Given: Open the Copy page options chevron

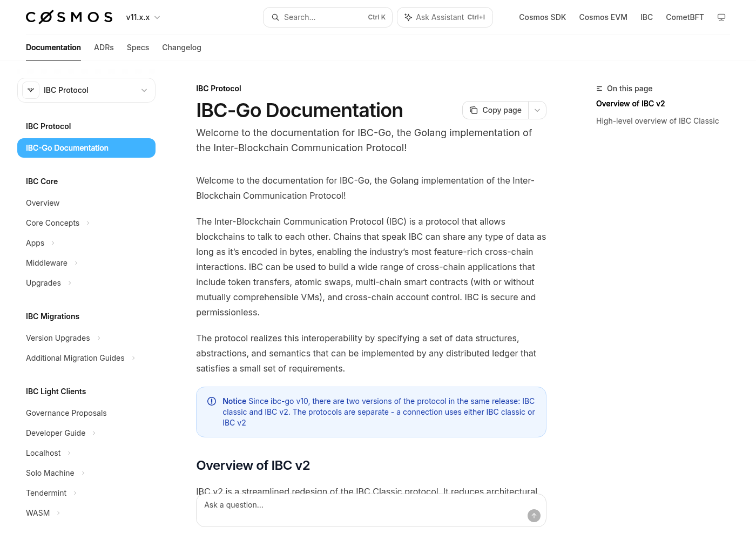Looking at the screenshot, I should click(537, 110).
